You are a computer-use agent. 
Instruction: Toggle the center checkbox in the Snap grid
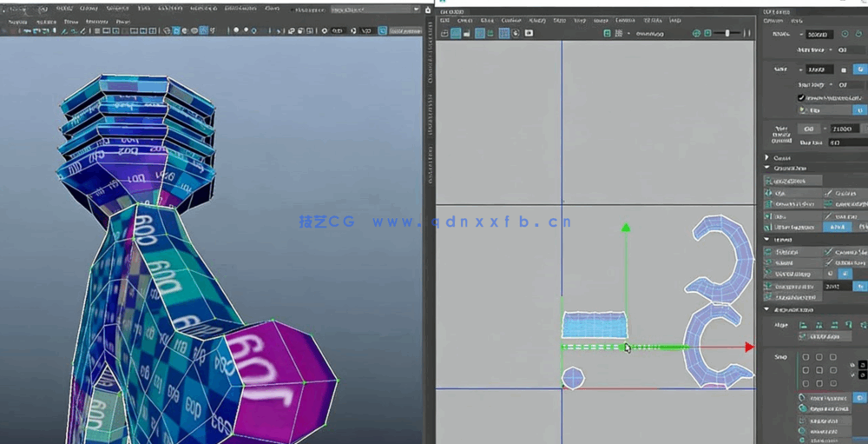point(819,370)
